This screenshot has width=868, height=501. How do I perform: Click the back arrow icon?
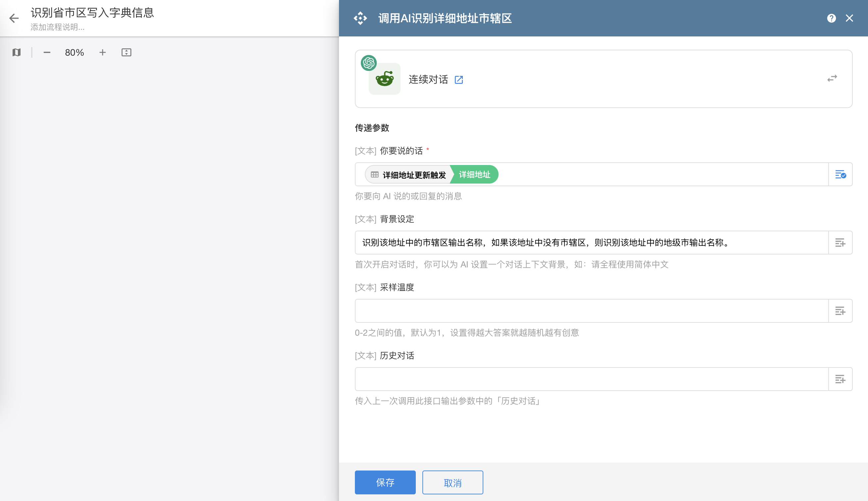(x=14, y=18)
